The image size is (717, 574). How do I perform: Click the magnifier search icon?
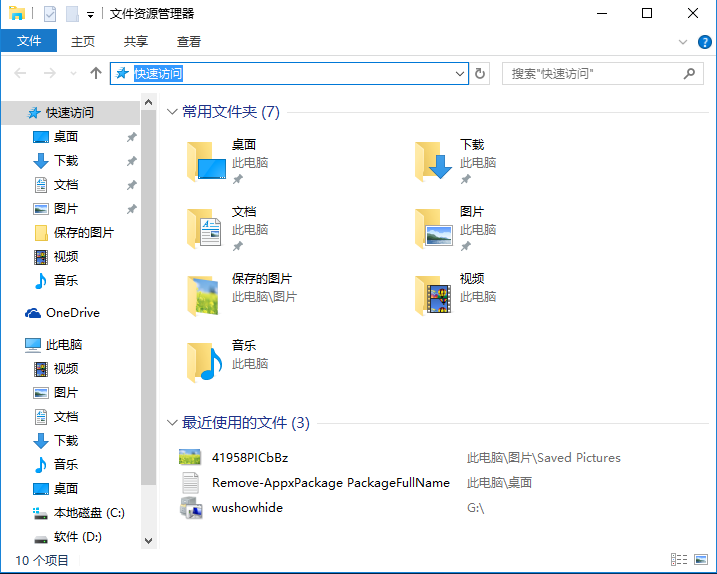point(689,73)
